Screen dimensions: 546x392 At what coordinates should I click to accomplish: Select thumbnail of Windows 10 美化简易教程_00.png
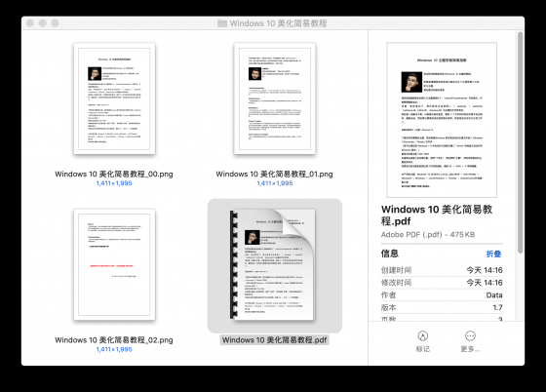(115, 98)
